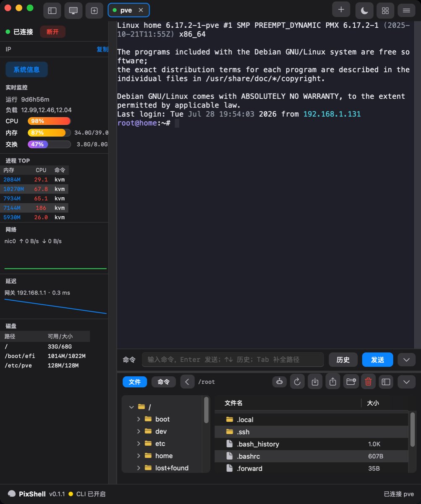Click the upload share icon

click(x=333, y=382)
